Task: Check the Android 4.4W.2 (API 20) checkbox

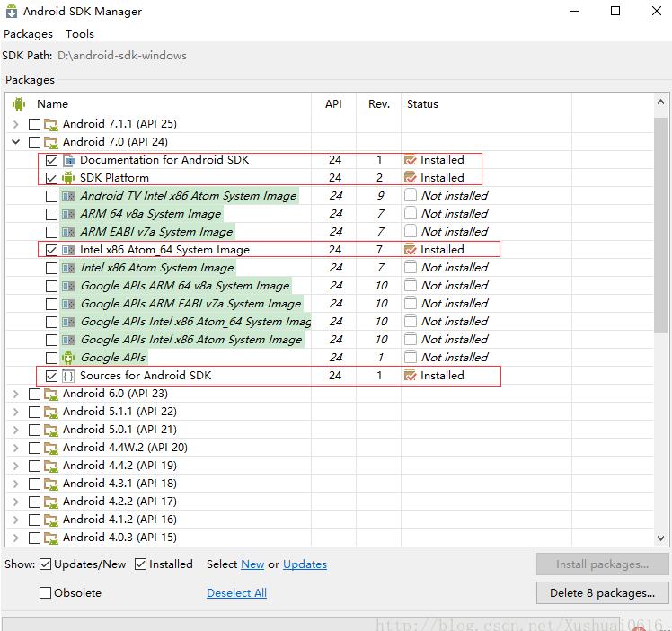Action: [x=34, y=448]
